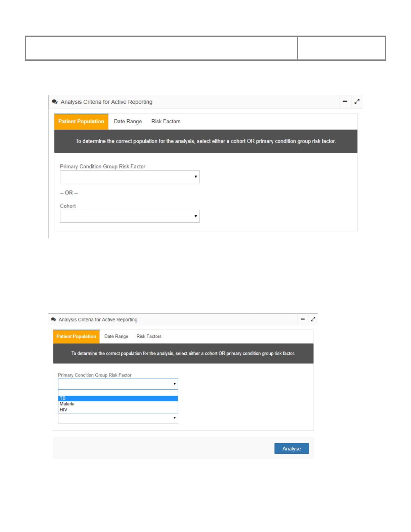Switch to the upper Risk Factors tab
Screen dimensions: 411x532
166,122
